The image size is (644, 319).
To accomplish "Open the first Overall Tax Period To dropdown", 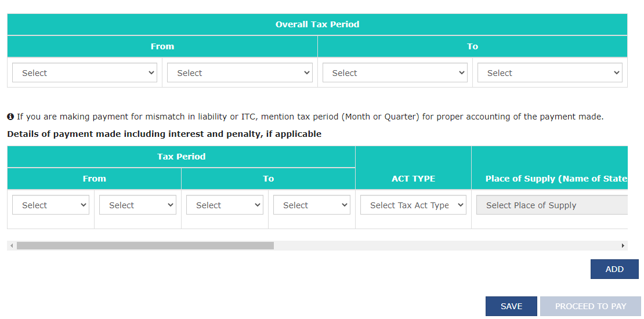I will [x=395, y=73].
